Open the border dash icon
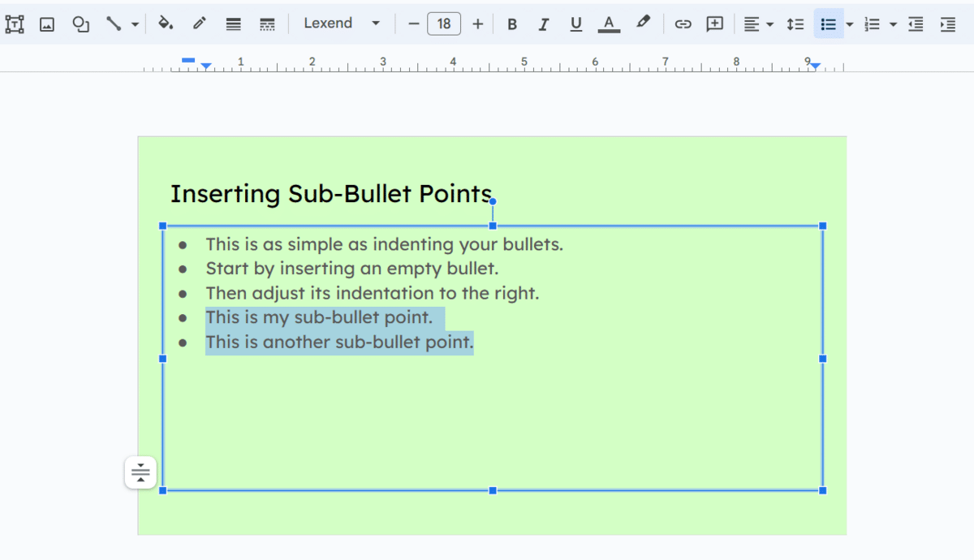 coord(267,24)
